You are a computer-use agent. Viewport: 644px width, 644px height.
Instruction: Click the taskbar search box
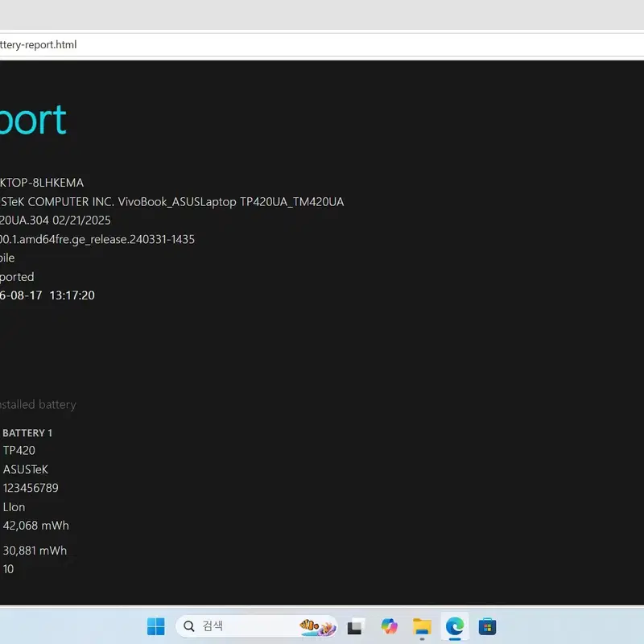pyautogui.click(x=256, y=626)
